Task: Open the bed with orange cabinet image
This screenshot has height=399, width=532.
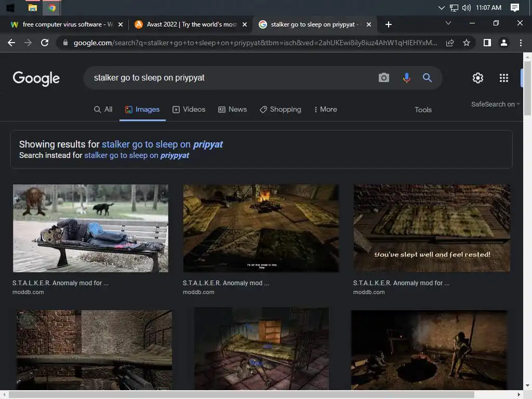Action: 261,349
